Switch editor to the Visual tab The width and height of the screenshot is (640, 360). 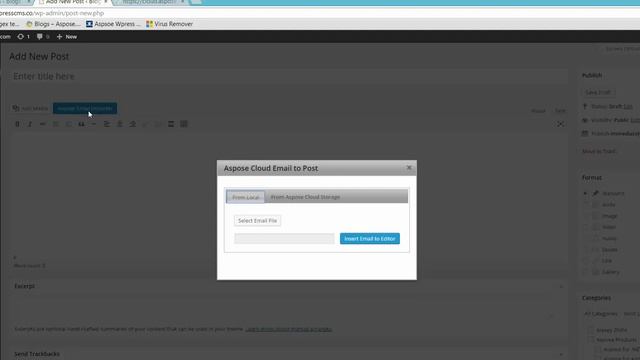[538, 111]
